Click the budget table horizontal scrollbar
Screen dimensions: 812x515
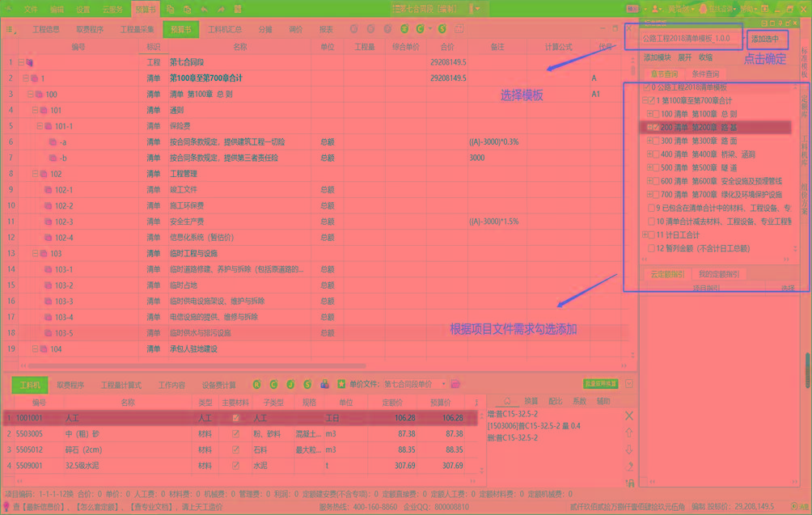coord(197,365)
